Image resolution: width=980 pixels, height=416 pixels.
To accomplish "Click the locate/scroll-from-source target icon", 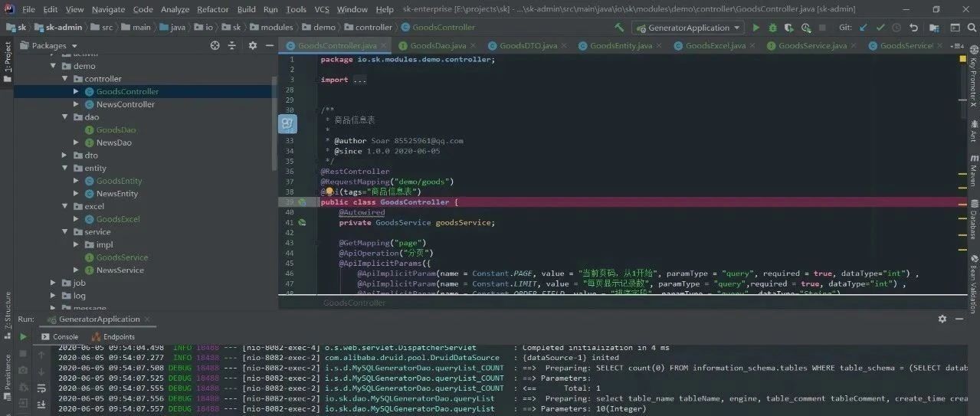I will (x=215, y=45).
